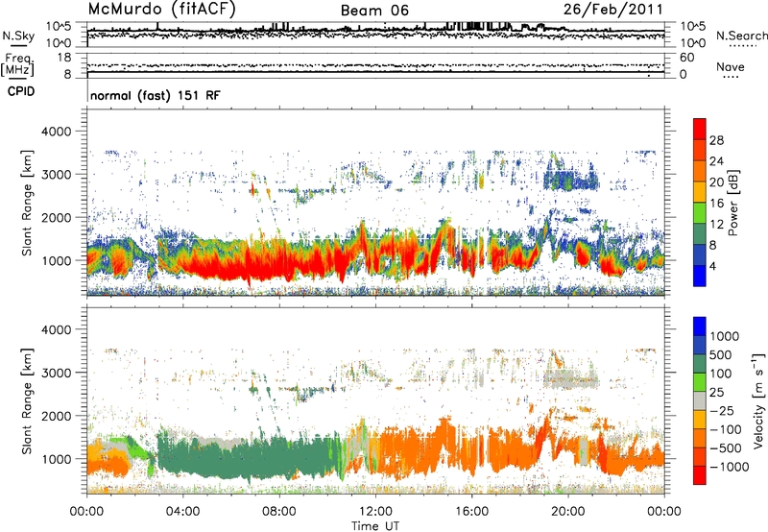Image resolution: width=768 pixels, height=532 pixels.
Task: Click the blue top segment of Velocity colorbar
Action: coord(700,326)
